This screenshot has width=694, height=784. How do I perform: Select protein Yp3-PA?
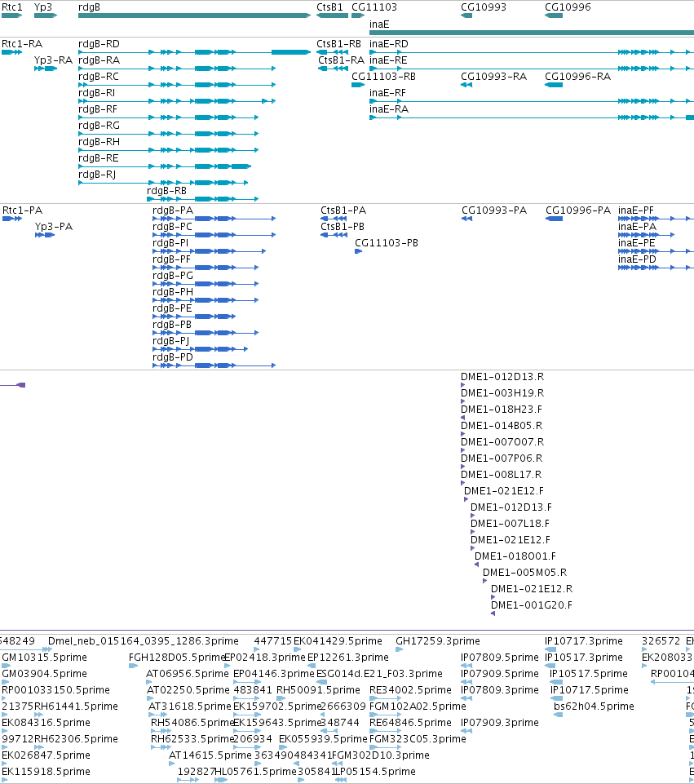(x=45, y=235)
